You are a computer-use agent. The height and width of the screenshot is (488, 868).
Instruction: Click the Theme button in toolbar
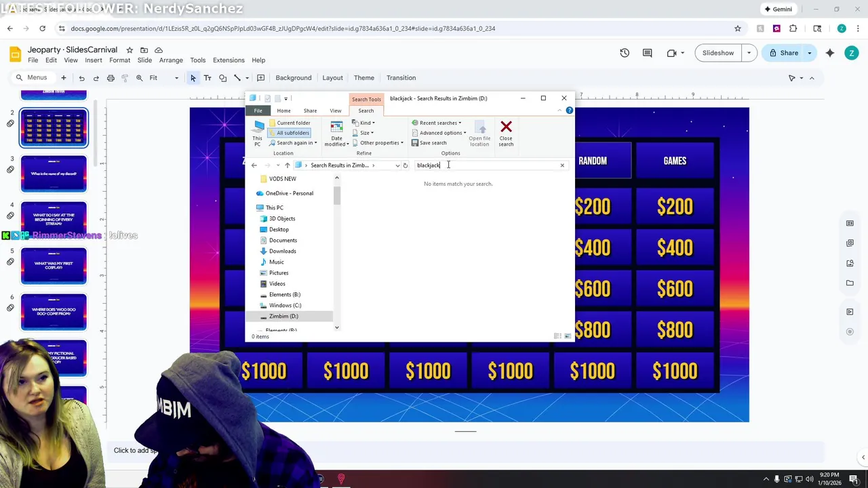(x=364, y=78)
